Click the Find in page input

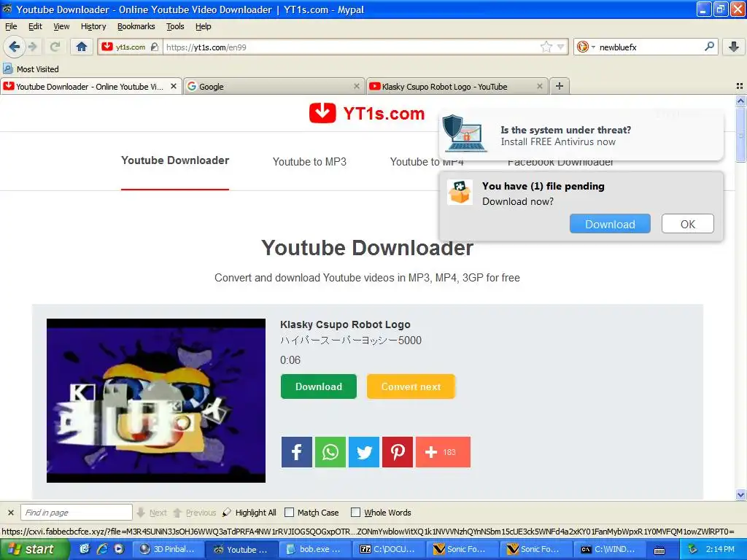click(x=76, y=513)
